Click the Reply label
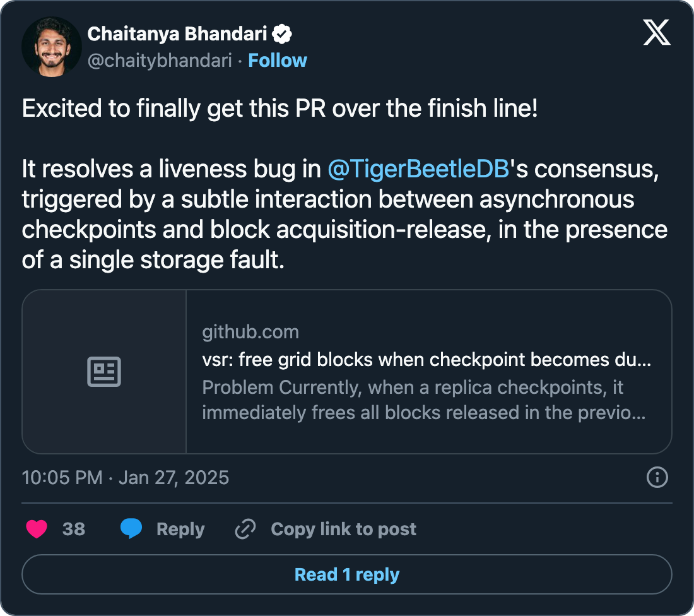 click(180, 529)
